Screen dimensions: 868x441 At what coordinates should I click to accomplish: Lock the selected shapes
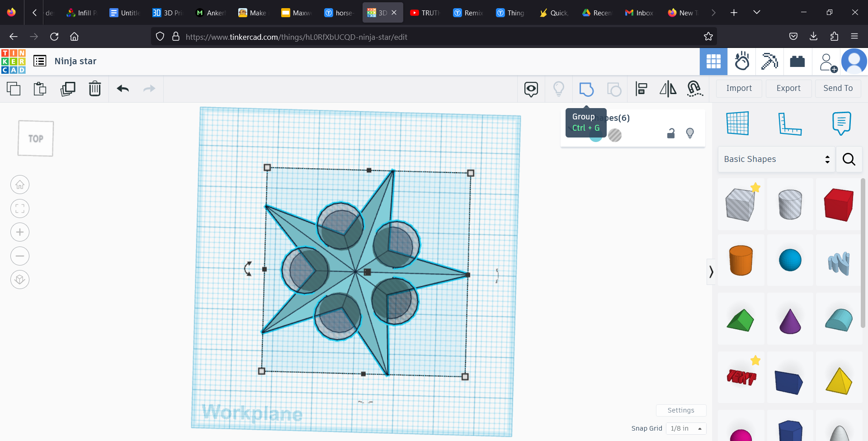671,133
